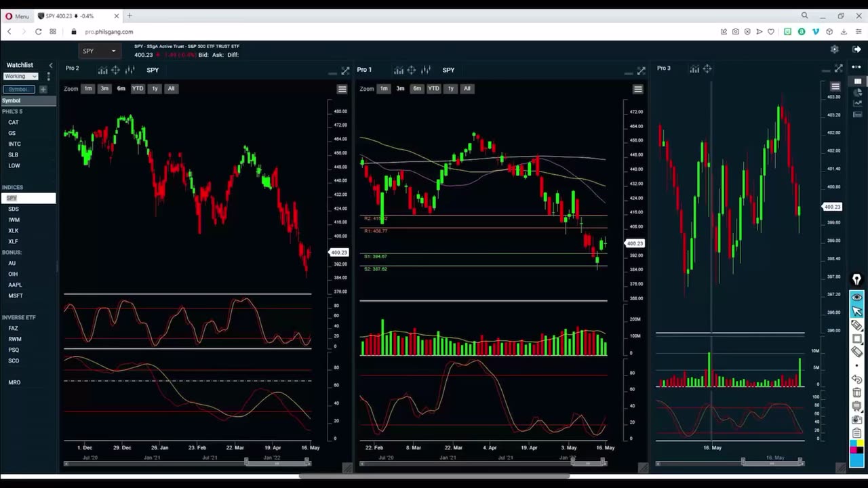The width and height of the screenshot is (868, 488).
Task: Open Pro 3 chart hamburger menu
Action: 835,87
